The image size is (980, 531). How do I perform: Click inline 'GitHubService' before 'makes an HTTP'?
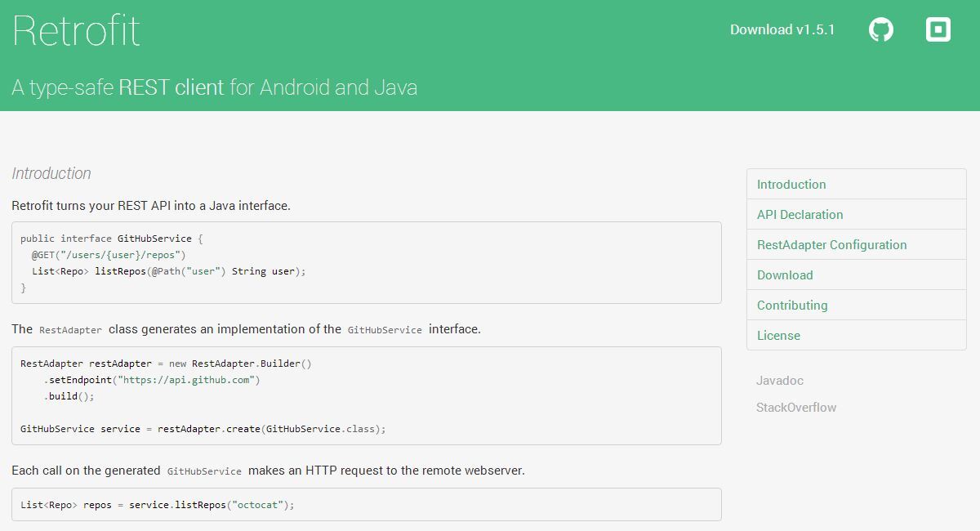pos(204,471)
